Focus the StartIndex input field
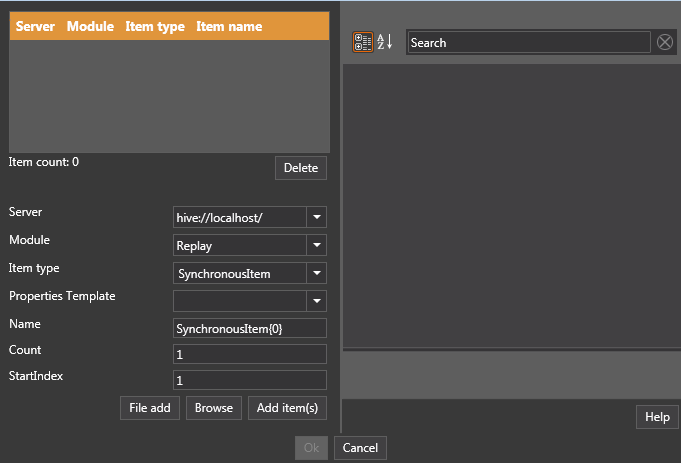Screen dimensions: 681x463 click(249, 380)
